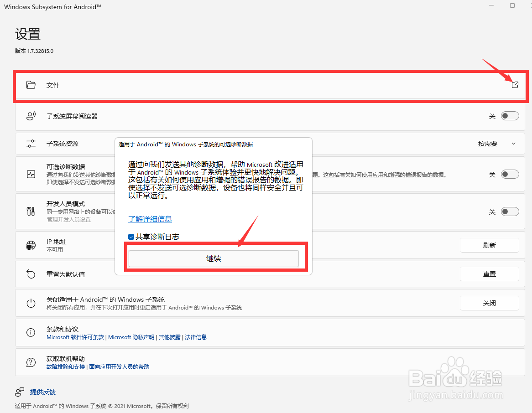Enable the 开发人员模式 toggle

pos(510,211)
